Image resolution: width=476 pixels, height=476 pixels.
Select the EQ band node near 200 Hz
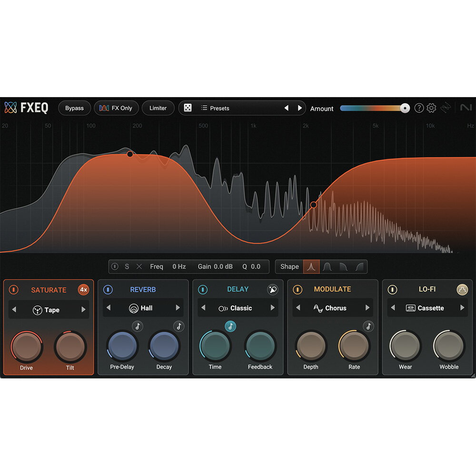(x=130, y=154)
